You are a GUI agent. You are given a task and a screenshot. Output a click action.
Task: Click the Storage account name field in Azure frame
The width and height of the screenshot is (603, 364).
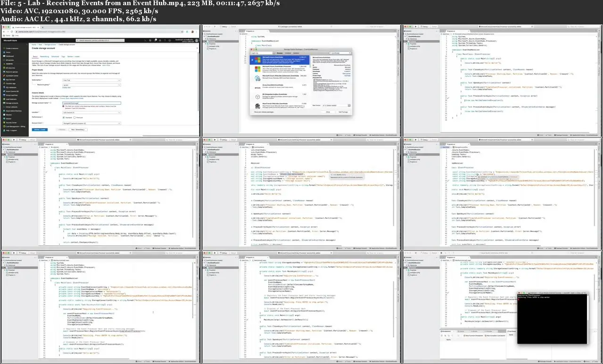coord(91,103)
